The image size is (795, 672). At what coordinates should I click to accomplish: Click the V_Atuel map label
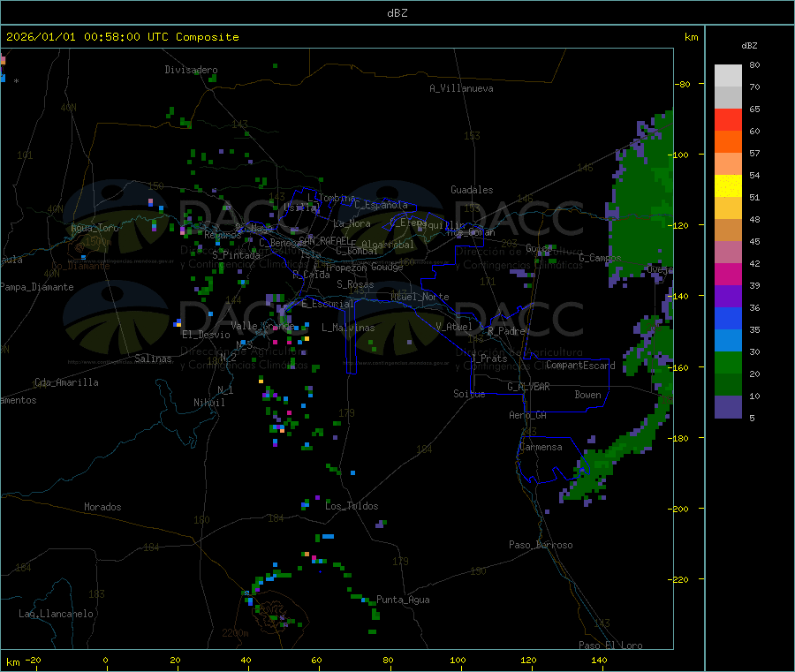coord(454,327)
